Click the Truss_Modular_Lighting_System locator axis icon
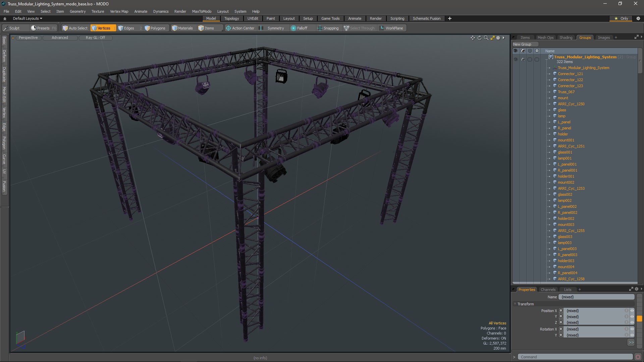Image resolution: width=644 pixels, height=362 pixels. coord(555,68)
